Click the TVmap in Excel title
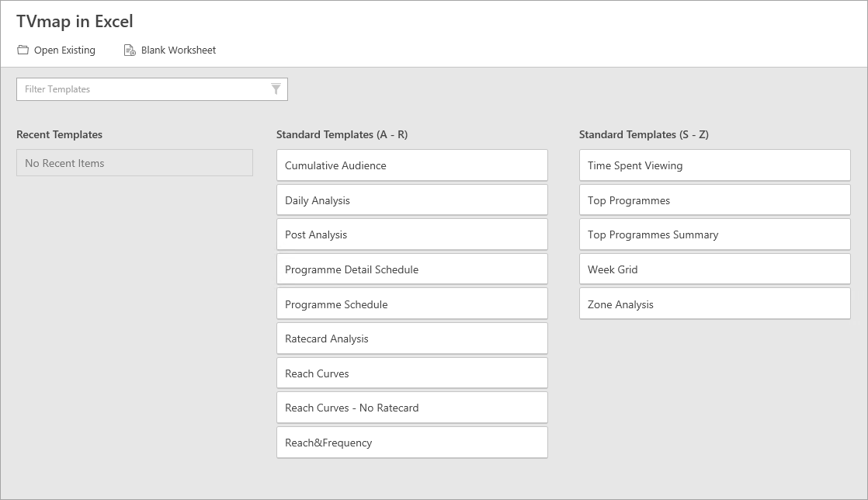 (75, 21)
